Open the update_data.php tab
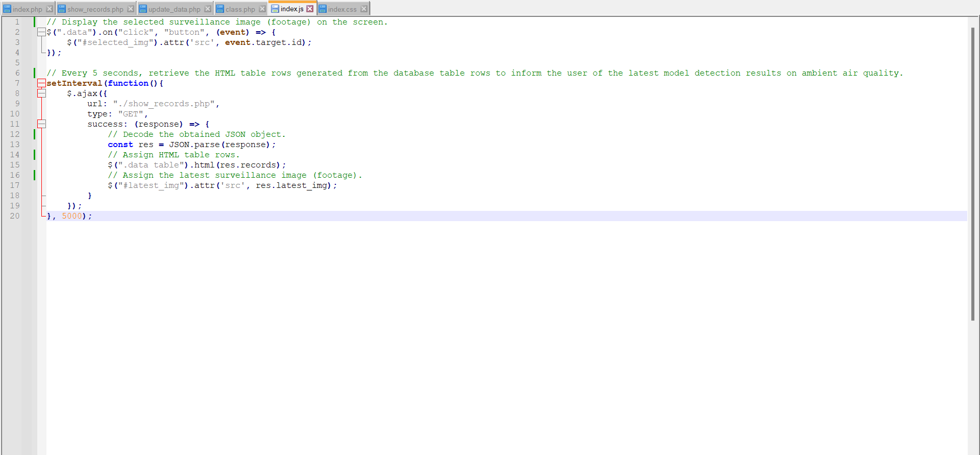This screenshot has height=455, width=980. (174, 9)
